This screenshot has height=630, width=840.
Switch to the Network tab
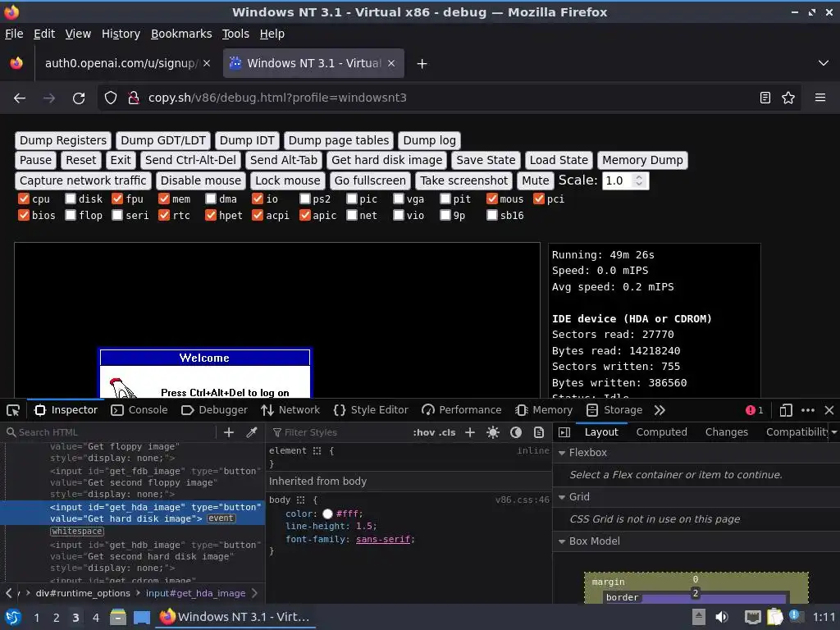(x=290, y=410)
